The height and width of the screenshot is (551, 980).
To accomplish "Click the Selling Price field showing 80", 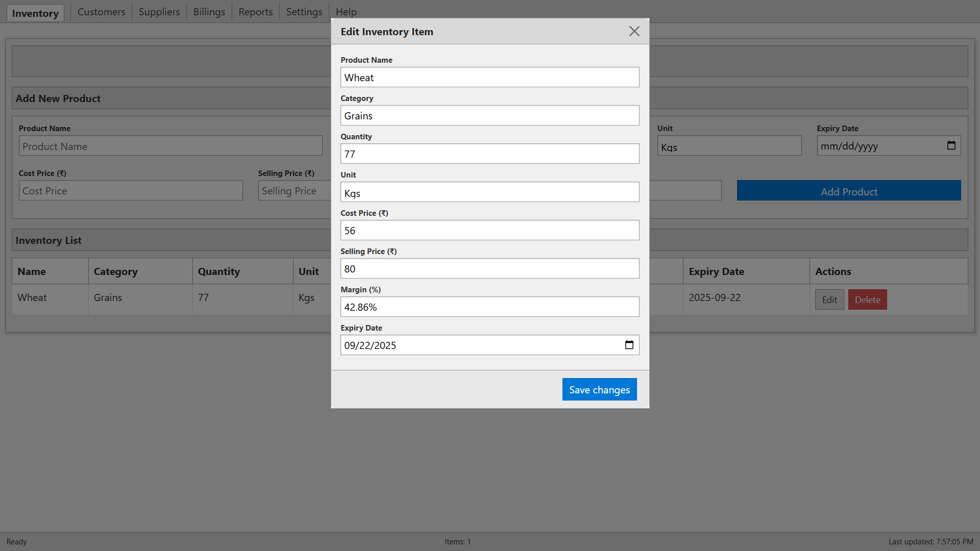I will point(489,268).
